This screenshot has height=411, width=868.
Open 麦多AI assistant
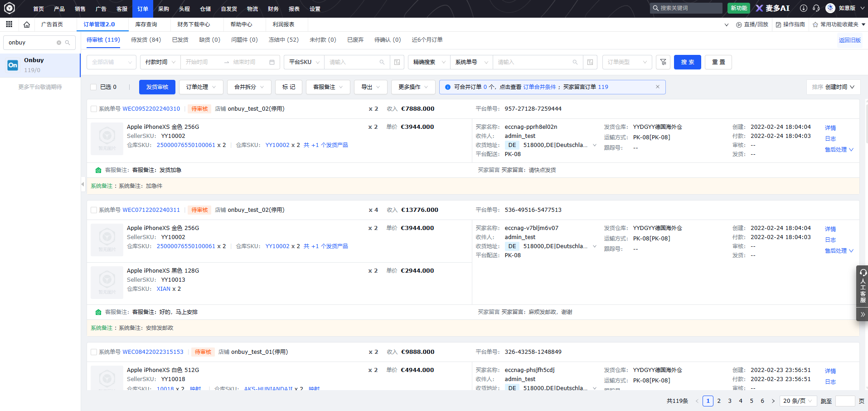pyautogui.click(x=772, y=8)
